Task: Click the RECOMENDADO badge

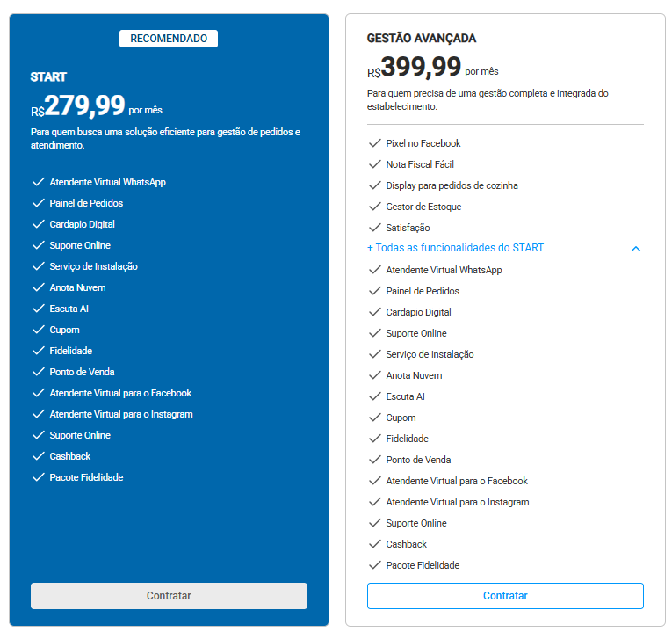Action: click(169, 39)
